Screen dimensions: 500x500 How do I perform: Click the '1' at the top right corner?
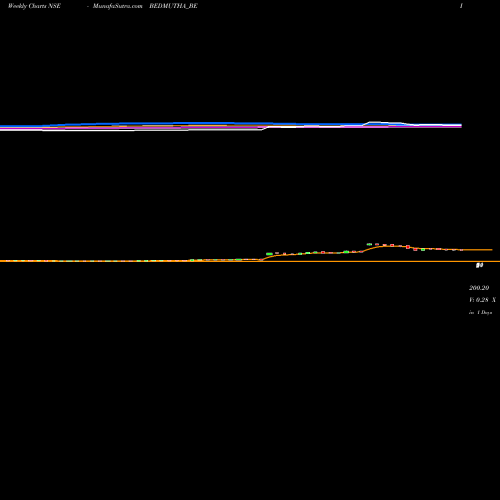[461, 6]
